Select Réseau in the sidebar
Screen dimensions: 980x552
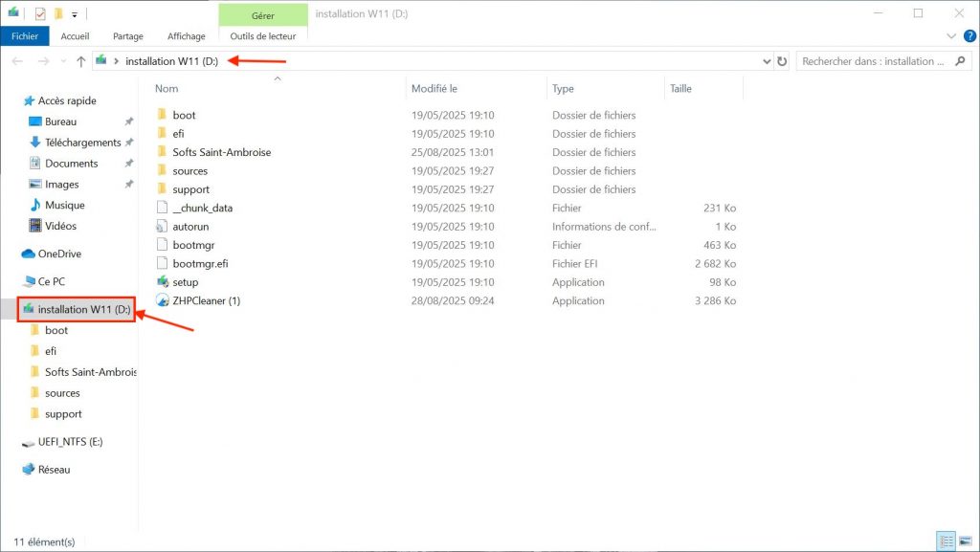click(x=54, y=470)
